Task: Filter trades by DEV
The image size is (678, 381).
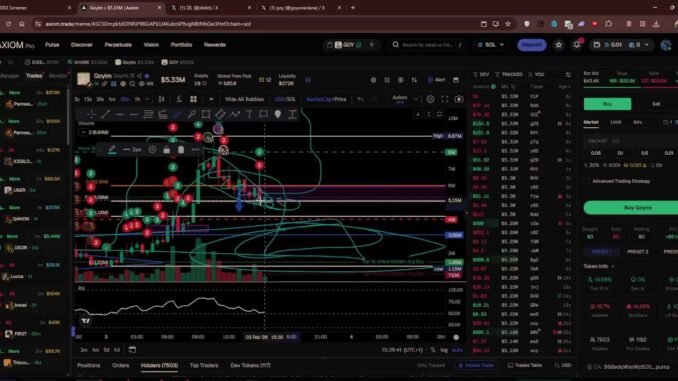Action: (481, 75)
